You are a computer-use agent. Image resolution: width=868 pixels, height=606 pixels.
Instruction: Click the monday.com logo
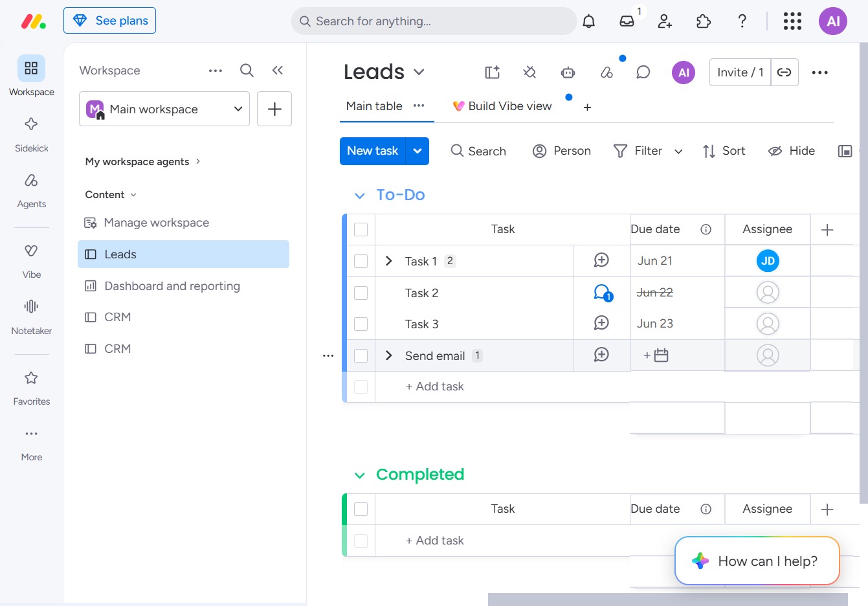click(34, 21)
